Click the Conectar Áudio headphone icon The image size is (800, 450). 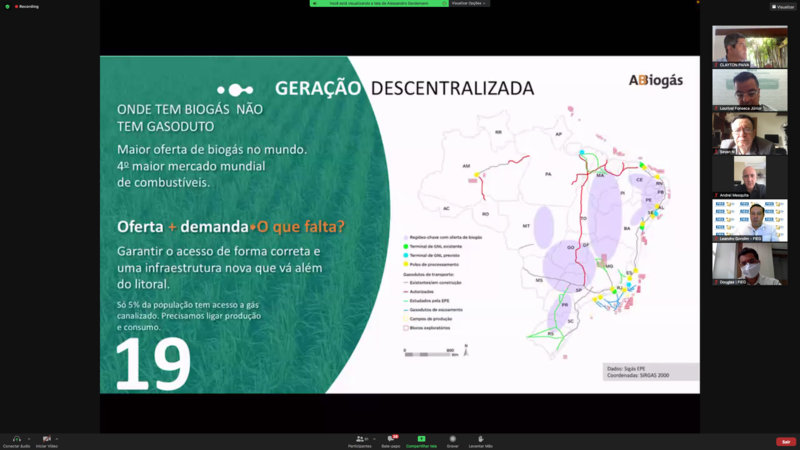click(x=16, y=438)
